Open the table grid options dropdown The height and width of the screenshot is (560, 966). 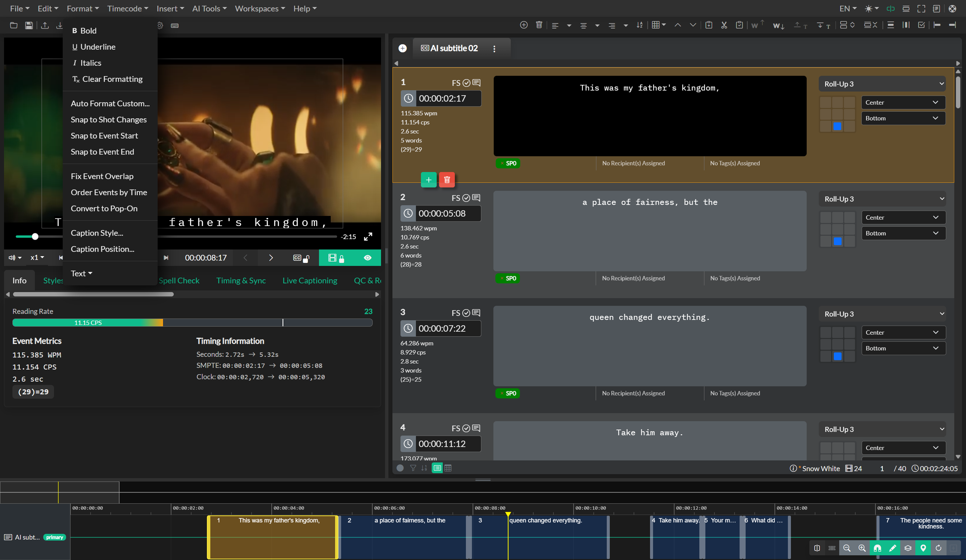pos(659,25)
